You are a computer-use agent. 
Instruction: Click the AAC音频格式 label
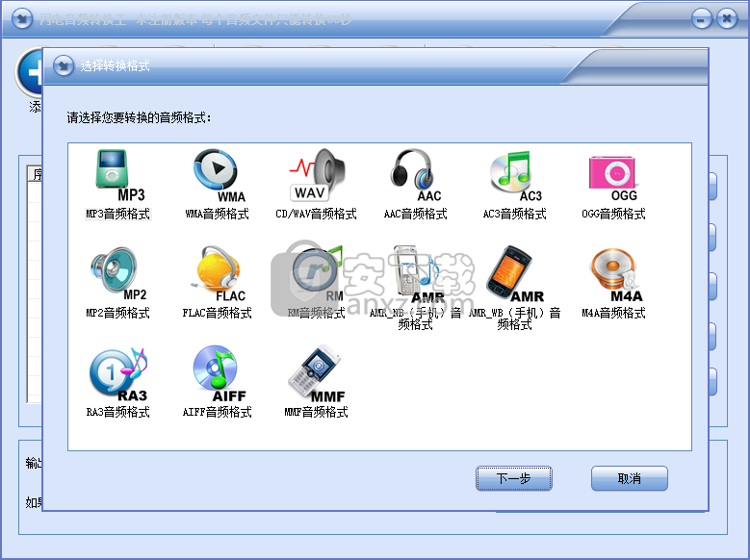click(x=415, y=214)
